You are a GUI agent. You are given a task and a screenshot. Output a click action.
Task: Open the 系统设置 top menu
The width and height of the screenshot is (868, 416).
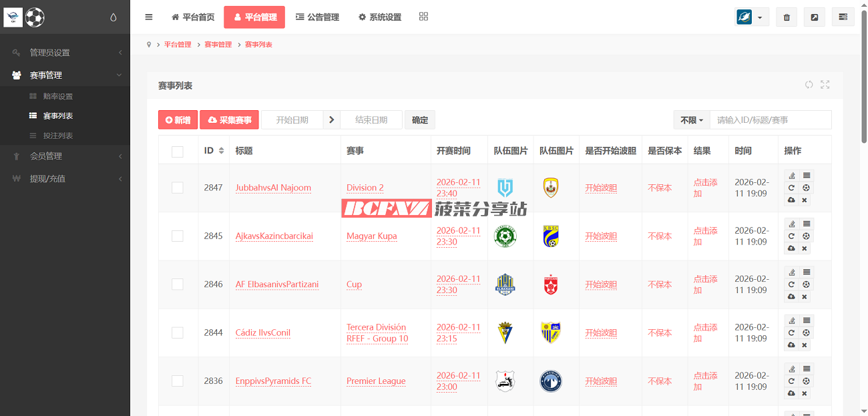pos(380,17)
